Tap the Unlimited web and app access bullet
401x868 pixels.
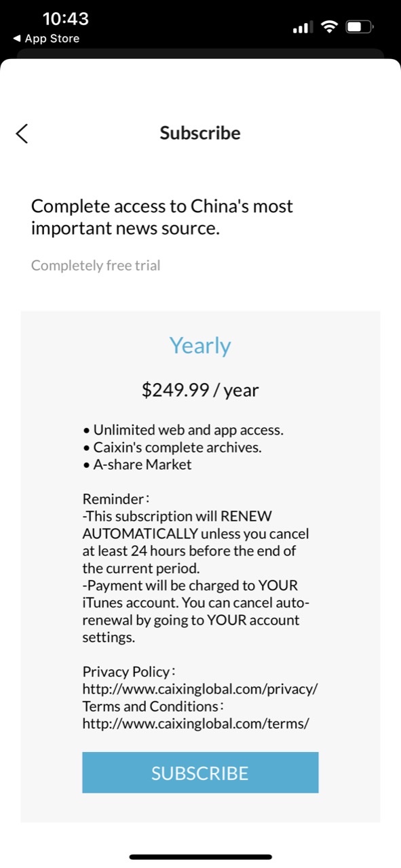[x=183, y=430]
